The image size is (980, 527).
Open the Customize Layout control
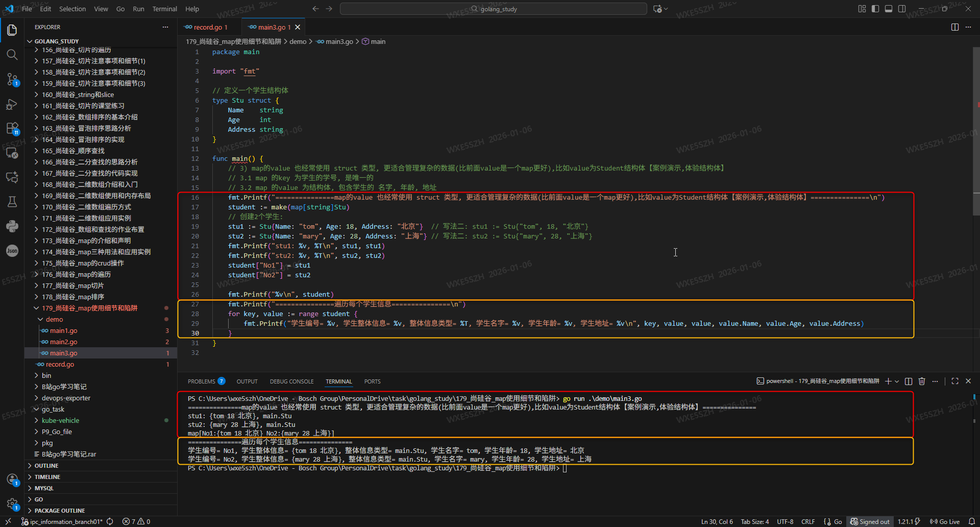click(x=862, y=9)
